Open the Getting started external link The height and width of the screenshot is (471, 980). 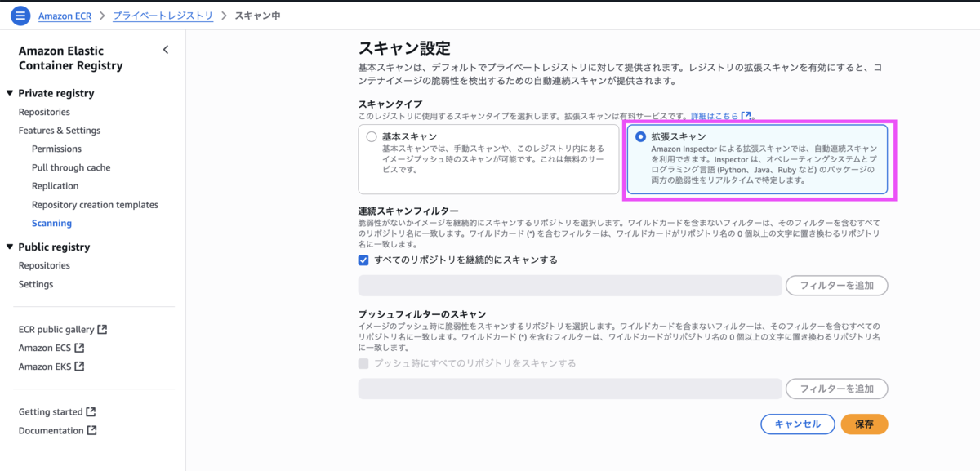point(57,412)
